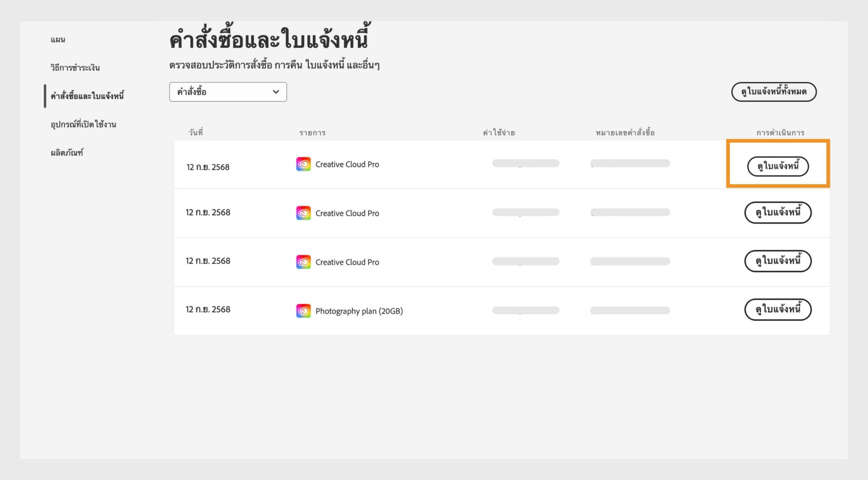868x480 pixels.
Task: Click Creative Cloud icon in second row
Action: [x=303, y=213]
